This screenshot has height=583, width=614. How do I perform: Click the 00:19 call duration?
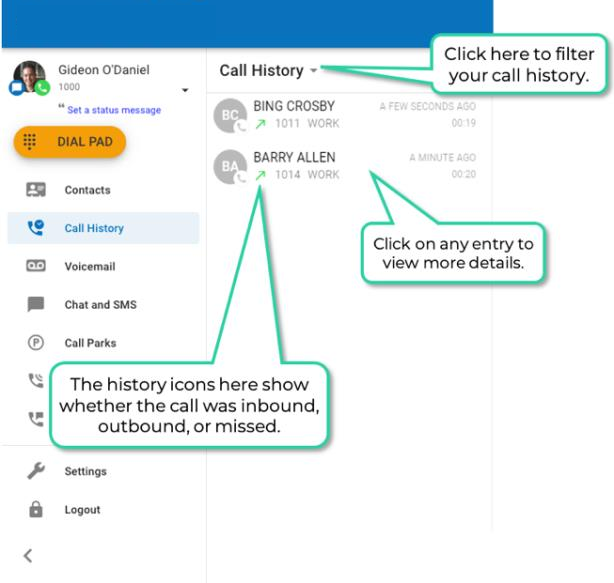click(x=464, y=123)
